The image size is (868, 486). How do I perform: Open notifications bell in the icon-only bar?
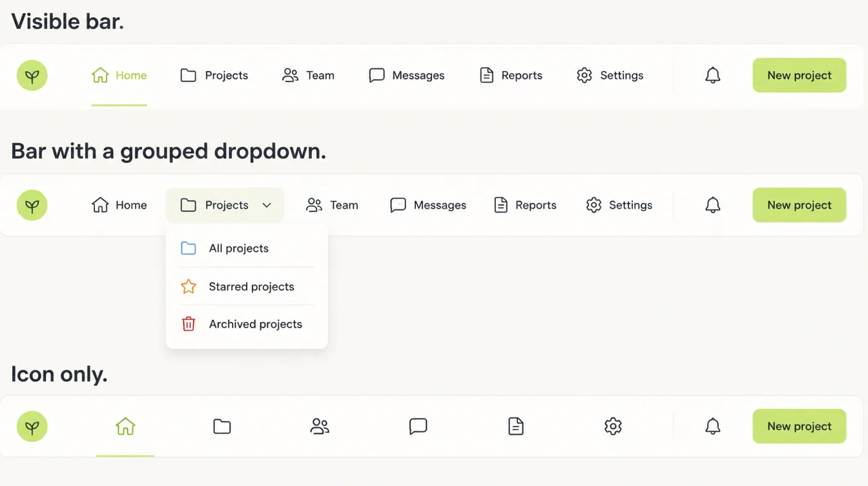(712, 427)
